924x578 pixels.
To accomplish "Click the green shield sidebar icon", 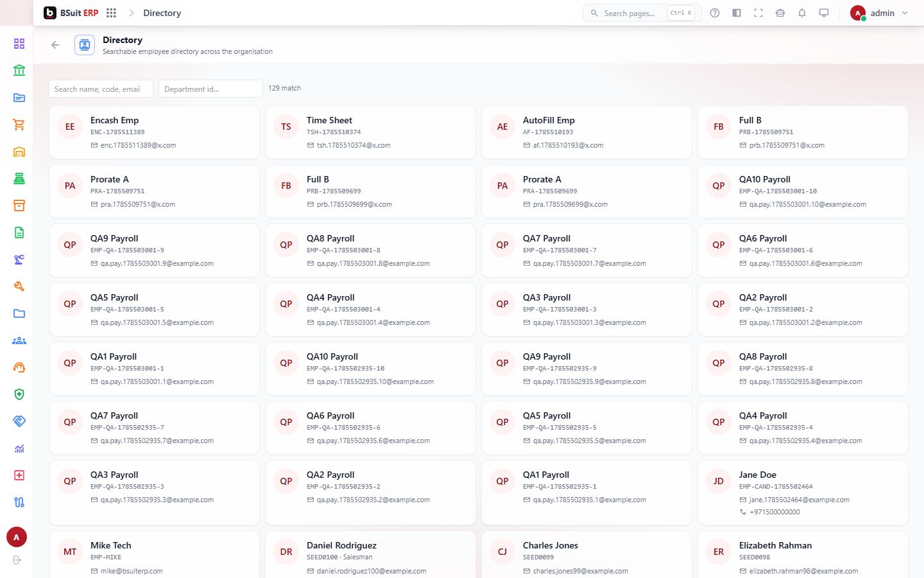I will tap(19, 394).
